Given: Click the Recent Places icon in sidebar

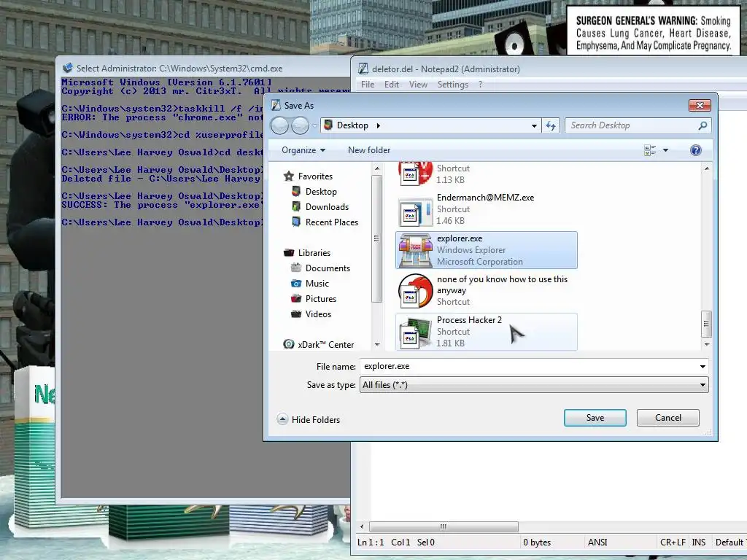Looking at the screenshot, I should (296, 222).
